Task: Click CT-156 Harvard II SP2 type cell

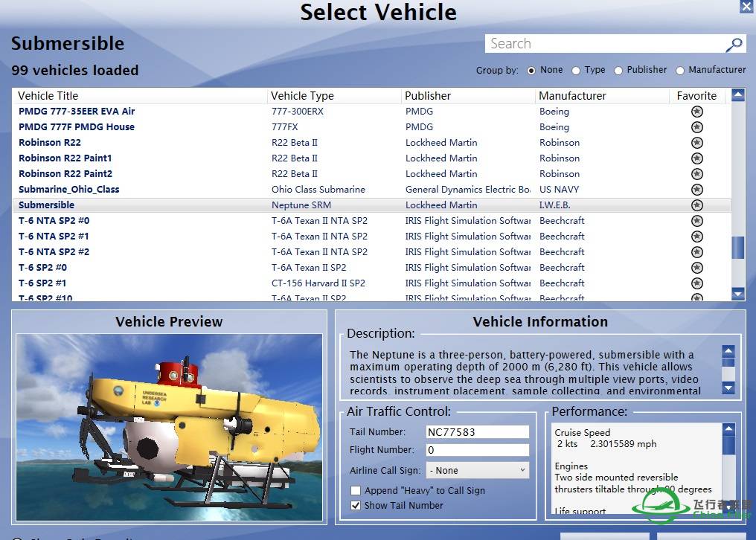Action: pyautogui.click(x=318, y=283)
